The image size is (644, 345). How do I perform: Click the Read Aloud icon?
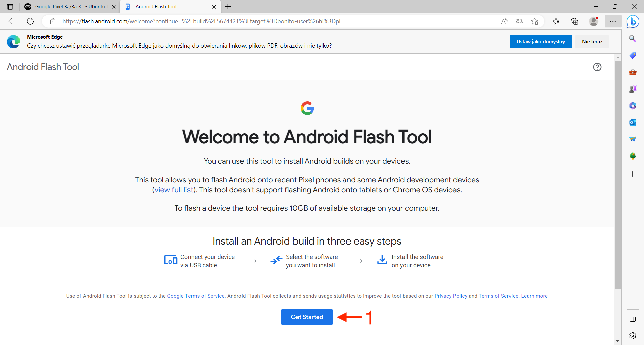pyautogui.click(x=504, y=21)
